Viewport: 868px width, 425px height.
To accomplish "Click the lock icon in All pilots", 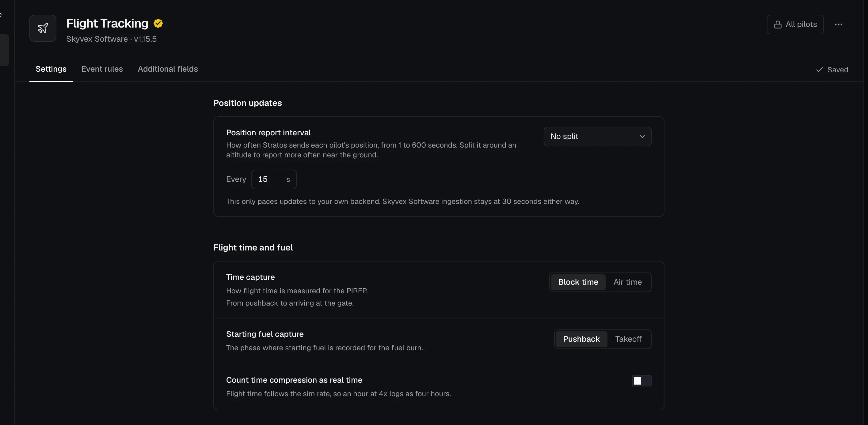I will pyautogui.click(x=778, y=24).
